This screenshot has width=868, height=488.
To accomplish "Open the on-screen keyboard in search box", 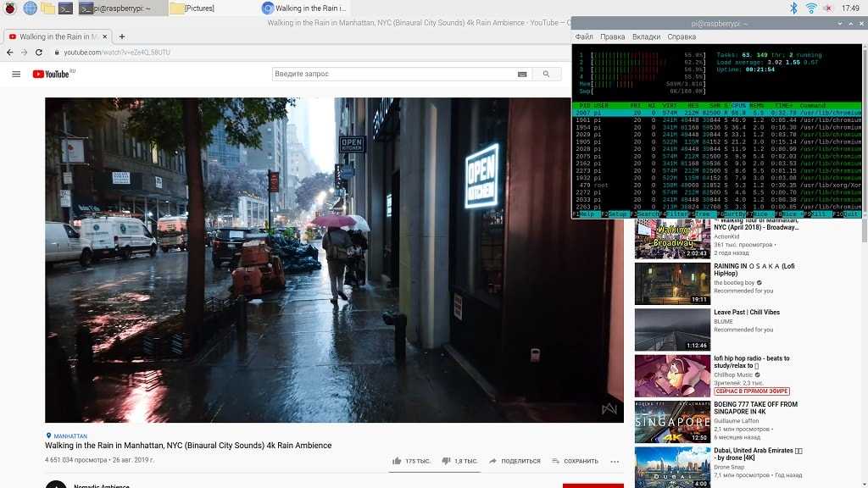I will 522,74.
